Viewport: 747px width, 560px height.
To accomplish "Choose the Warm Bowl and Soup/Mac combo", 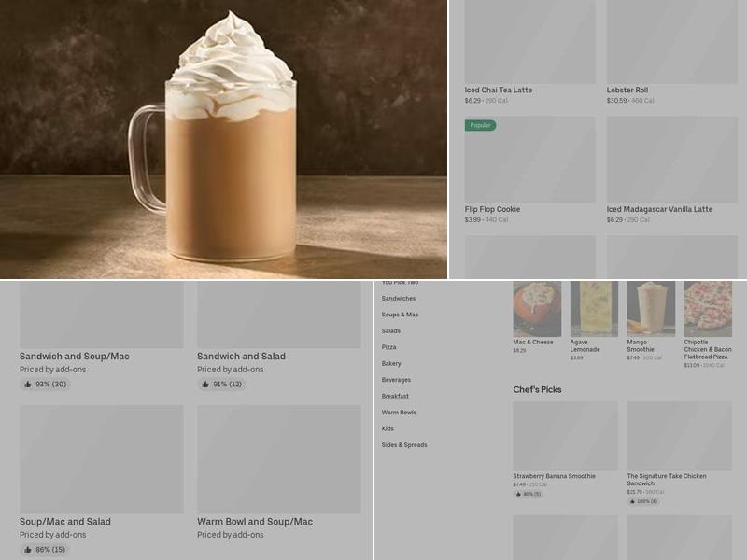I will 278,459.
